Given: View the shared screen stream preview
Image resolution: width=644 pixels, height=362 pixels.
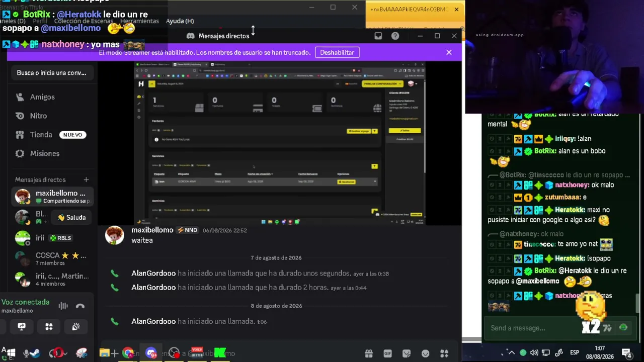Looking at the screenshot, I should click(x=280, y=143).
